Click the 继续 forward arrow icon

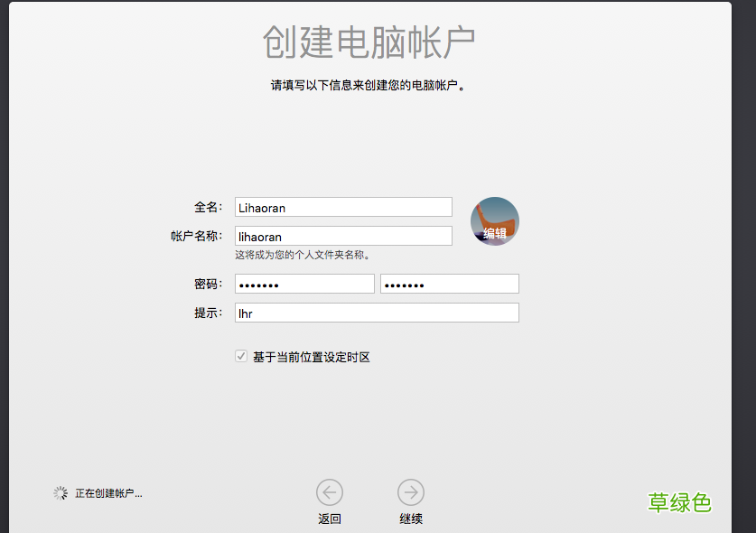click(x=411, y=492)
